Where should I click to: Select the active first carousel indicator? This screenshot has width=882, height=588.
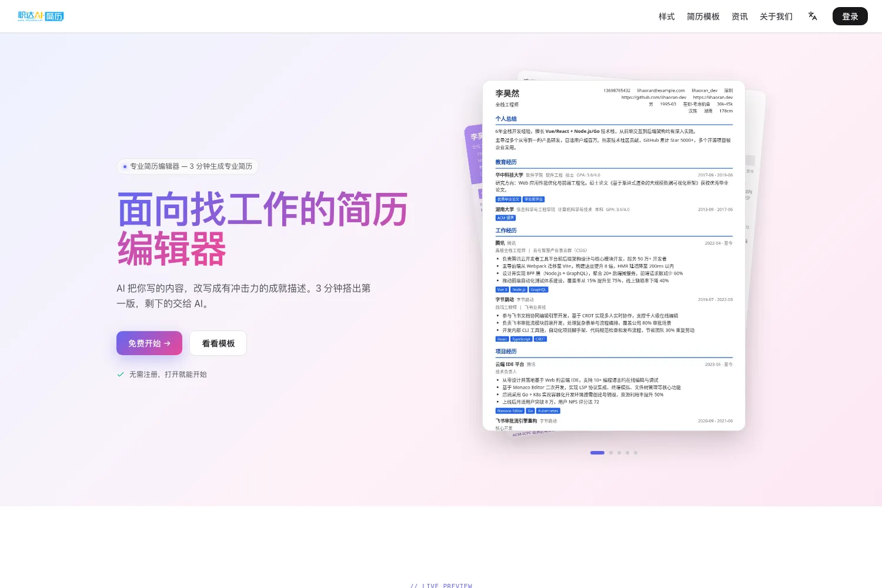click(597, 453)
